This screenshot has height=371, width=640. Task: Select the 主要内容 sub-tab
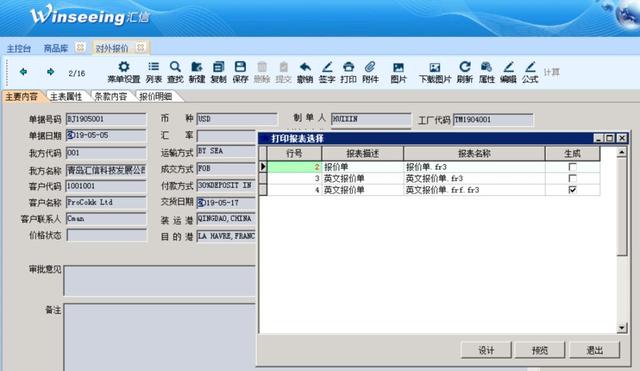21,96
